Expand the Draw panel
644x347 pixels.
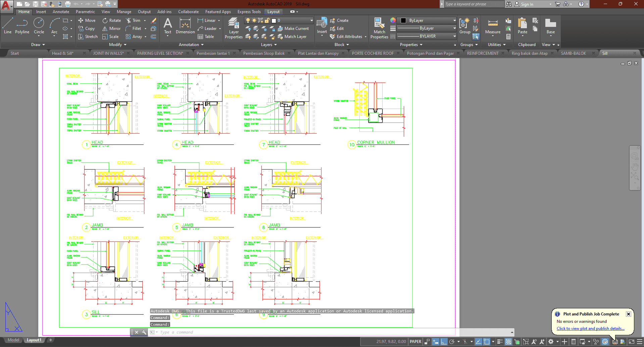(x=38, y=45)
